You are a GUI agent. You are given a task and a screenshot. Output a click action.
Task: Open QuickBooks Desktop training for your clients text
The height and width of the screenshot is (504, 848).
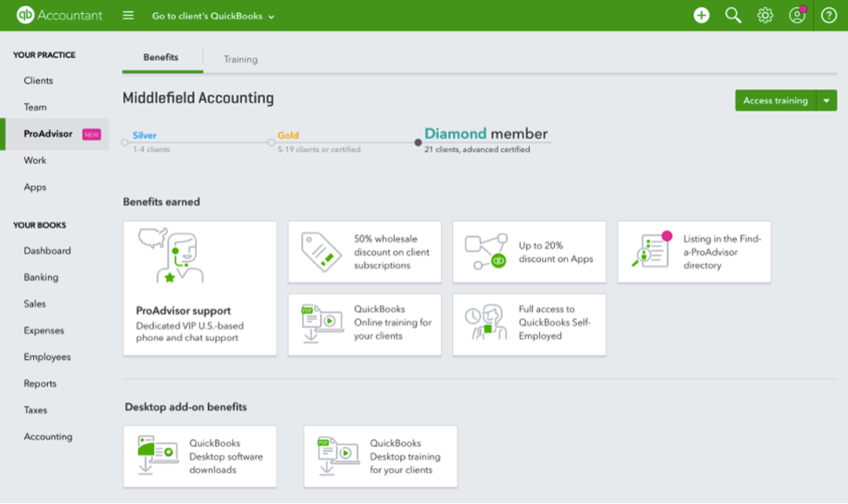[405, 456]
